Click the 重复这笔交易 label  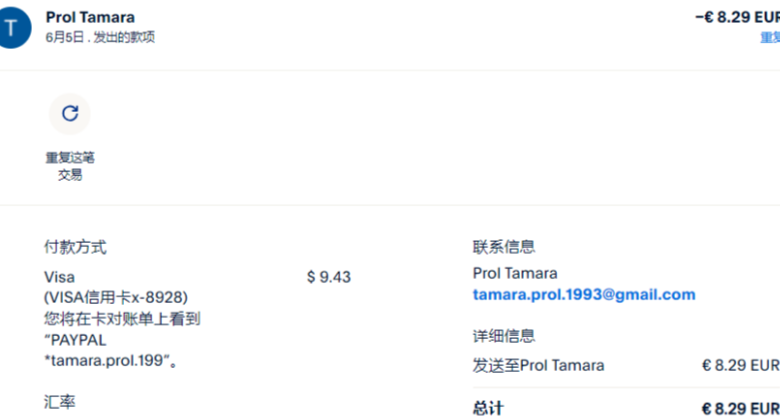point(70,167)
